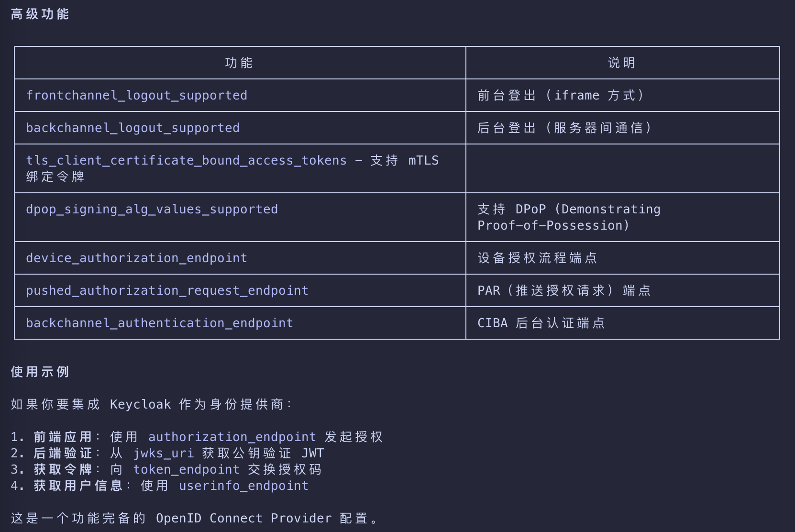Click the PAR（推送授权请求）端点 description
Screen dimensions: 795x532
point(564,290)
